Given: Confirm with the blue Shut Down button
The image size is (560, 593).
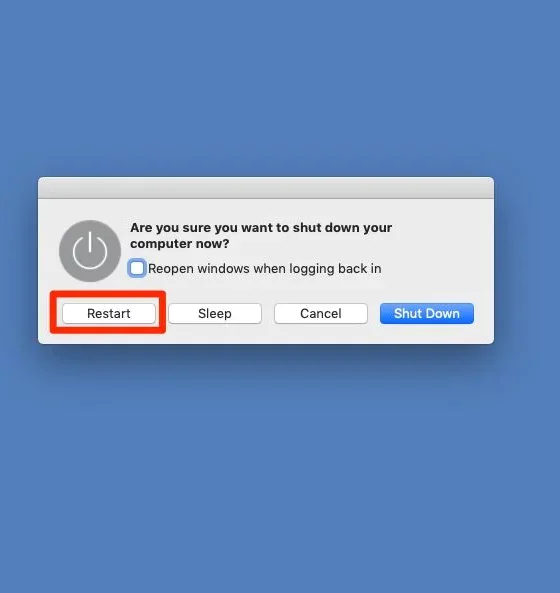Looking at the screenshot, I should coord(427,314).
